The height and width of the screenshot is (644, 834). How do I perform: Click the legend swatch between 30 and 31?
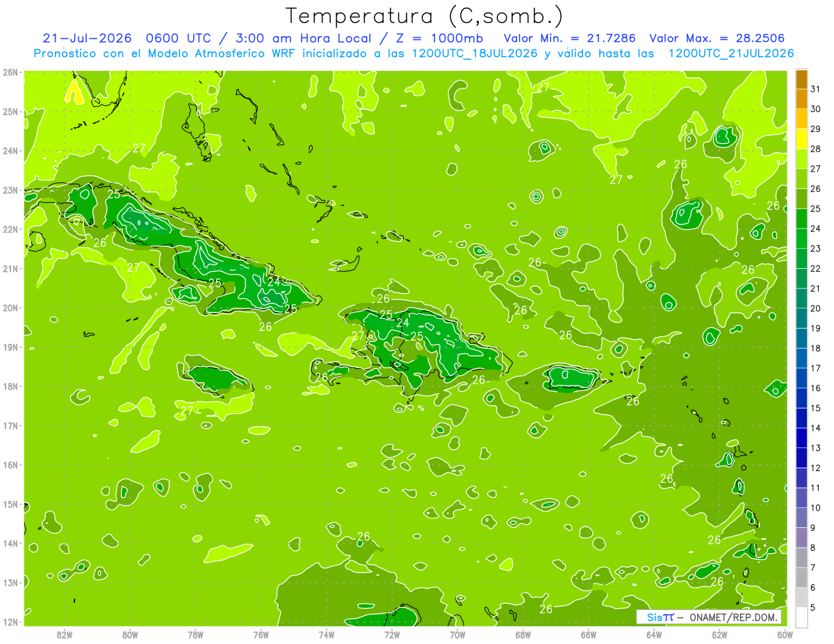pos(801,99)
